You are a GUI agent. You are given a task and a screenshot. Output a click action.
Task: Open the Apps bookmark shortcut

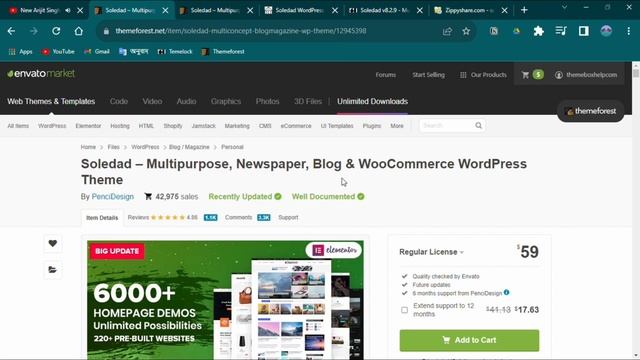pyautogui.click(x=20, y=52)
